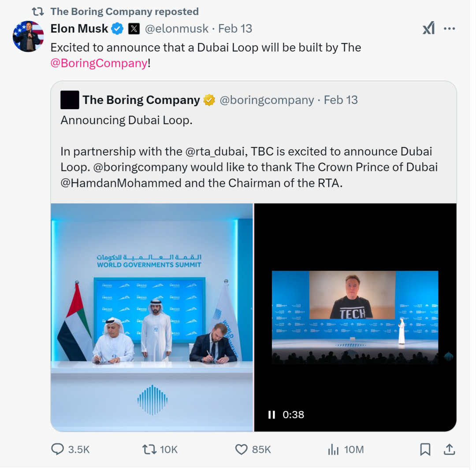Open Elon Musk's profile avatar
The width and height of the screenshot is (476, 470).
click(28, 37)
